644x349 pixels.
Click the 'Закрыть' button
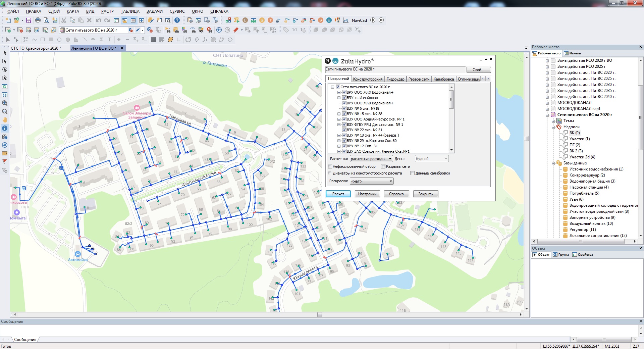click(x=426, y=194)
